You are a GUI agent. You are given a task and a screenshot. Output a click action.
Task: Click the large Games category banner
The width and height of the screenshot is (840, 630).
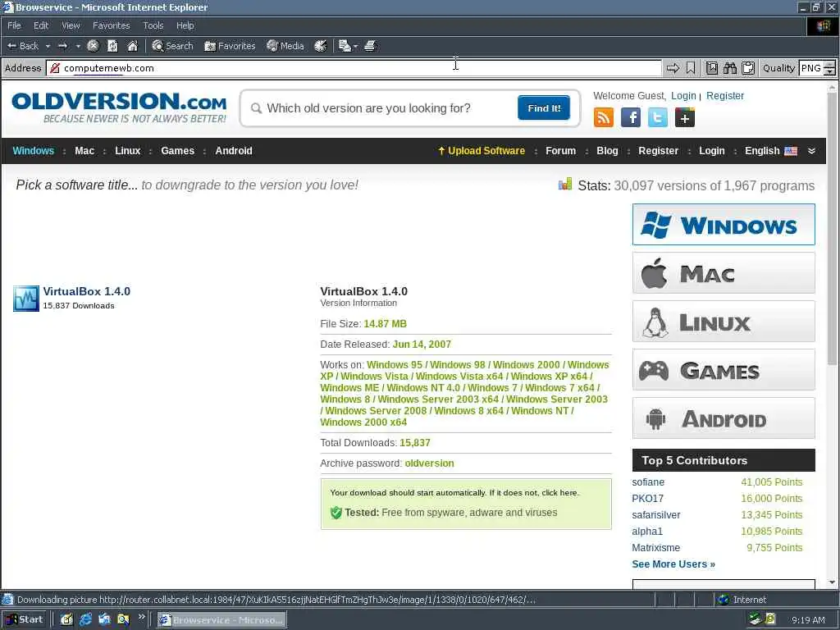(x=724, y=370)
